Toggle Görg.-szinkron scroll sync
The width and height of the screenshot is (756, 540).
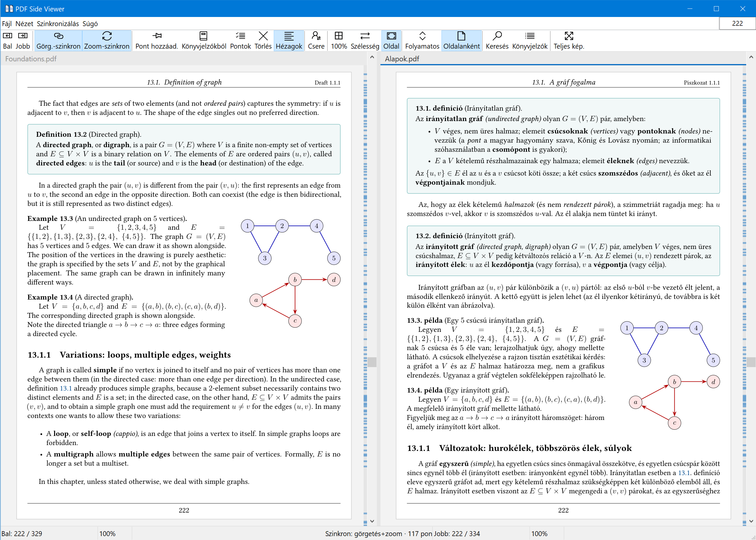[x=58, y=40]
